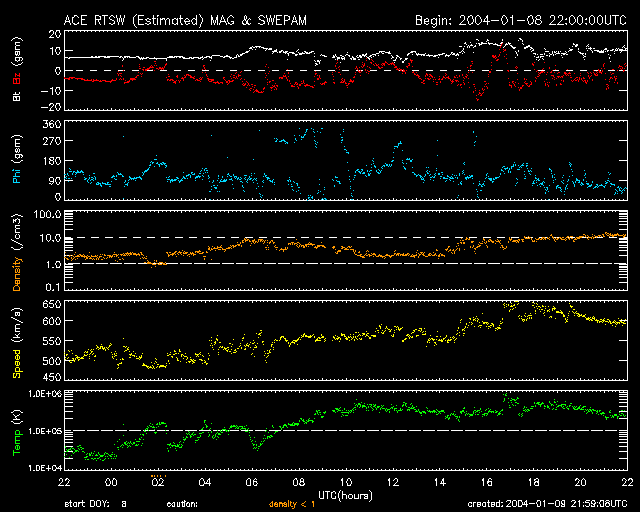
Task: Click the '20' hour label on time axis
Action: [580, 482]
